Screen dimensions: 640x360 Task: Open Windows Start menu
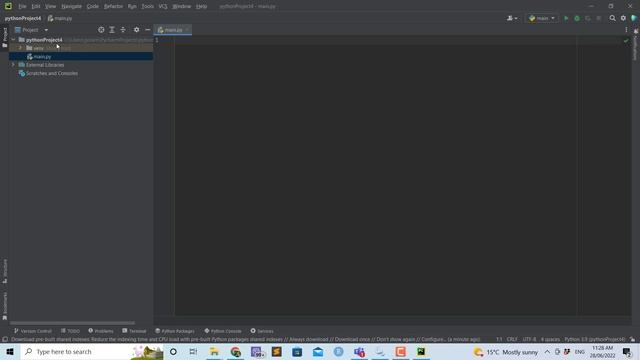tap(10, 351)
